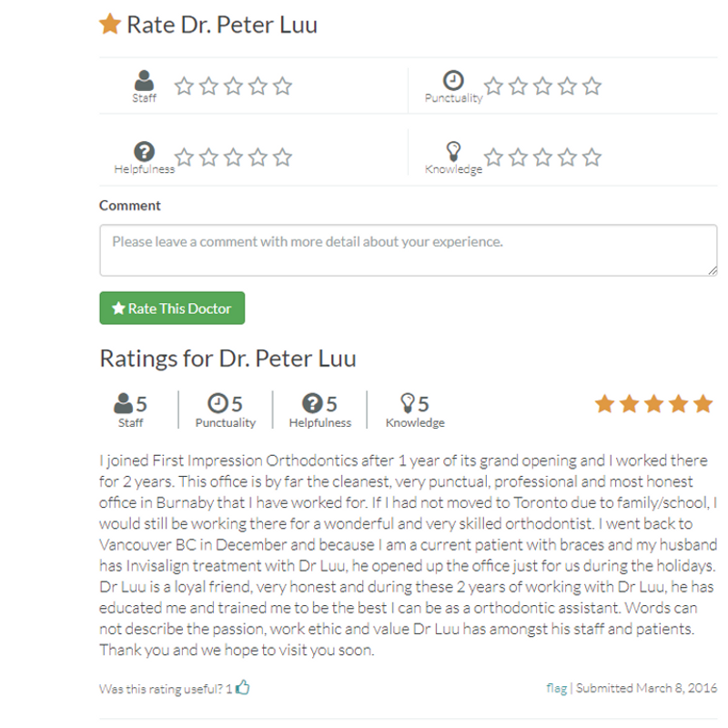The image size is (728, 728).
Task: Select third Staff star
Action: point(233,86)
